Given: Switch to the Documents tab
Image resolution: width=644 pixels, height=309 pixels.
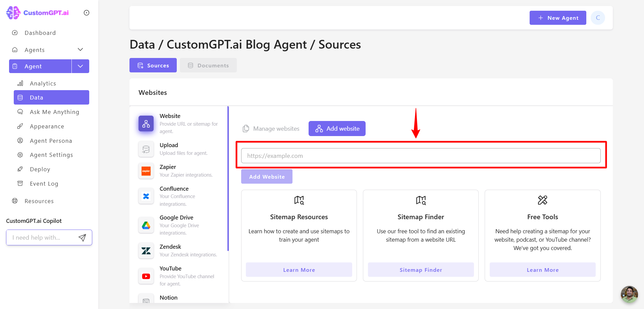Looking at the screenshot, I should pyautogui.click(x=208, y=65).
